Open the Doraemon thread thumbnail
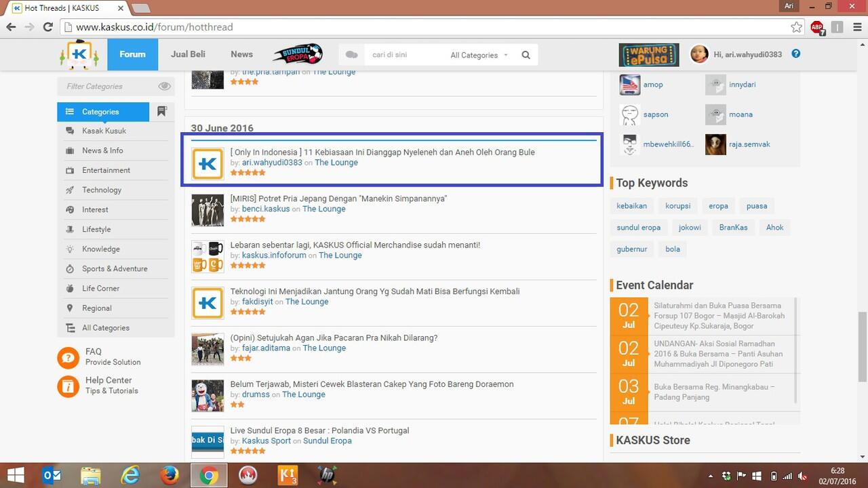Image resolution: width=868 pixels, height=488 pixels. click(208, 395)
